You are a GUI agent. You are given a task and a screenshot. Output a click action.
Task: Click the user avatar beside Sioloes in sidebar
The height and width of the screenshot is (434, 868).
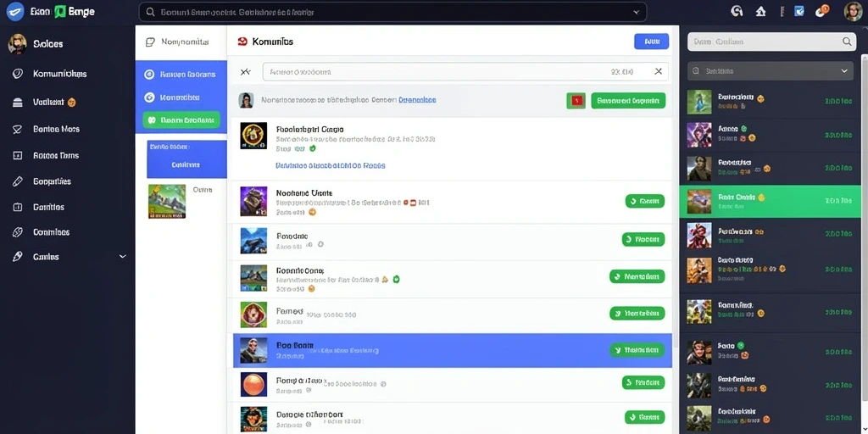click(x=17, y=44)
